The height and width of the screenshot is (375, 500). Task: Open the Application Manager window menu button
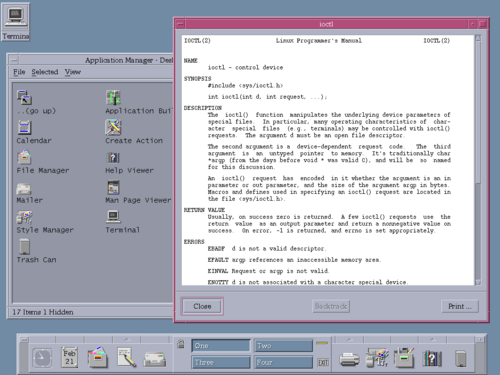click(x=14, y=60)
